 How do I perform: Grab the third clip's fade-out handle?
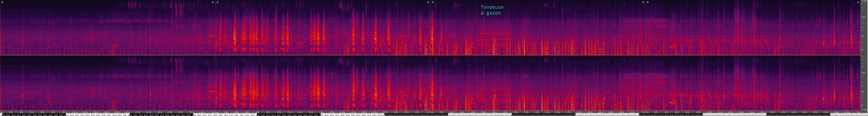coord(643,2)
